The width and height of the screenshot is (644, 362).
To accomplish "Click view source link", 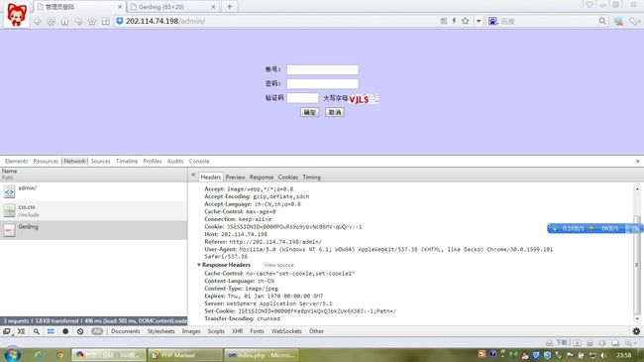I will (x=278, y=265).
